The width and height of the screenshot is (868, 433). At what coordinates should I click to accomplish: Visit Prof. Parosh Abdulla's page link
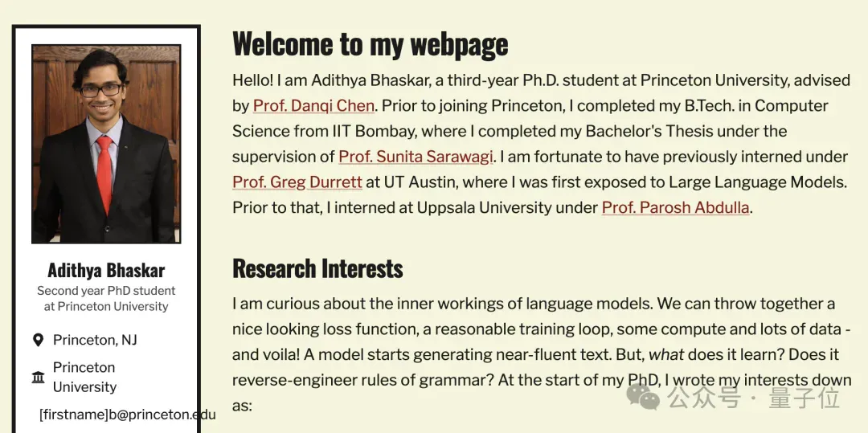(675, 207)
